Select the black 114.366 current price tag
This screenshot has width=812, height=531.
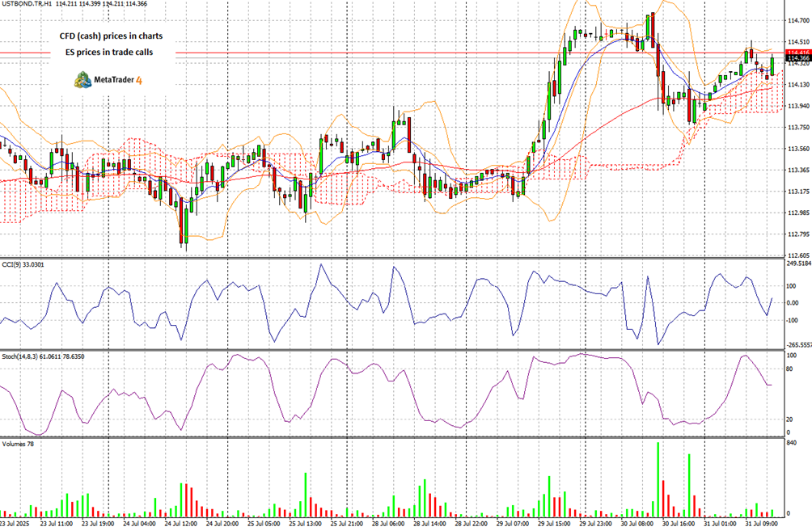coord(797,59)
